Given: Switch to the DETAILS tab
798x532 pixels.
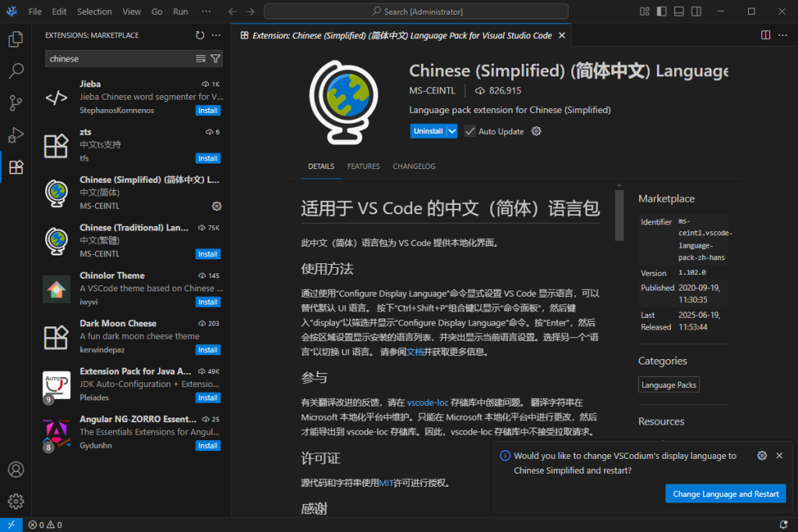Looking at the screenshot, I should coord(321,167).
